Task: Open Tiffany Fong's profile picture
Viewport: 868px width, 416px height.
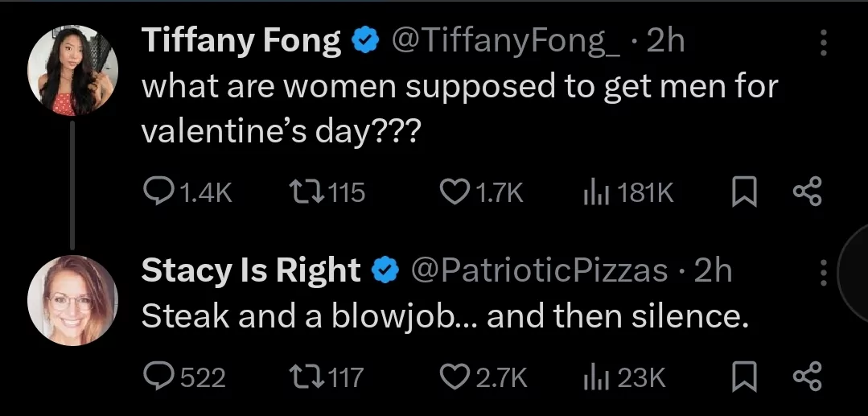Action: 72,70
